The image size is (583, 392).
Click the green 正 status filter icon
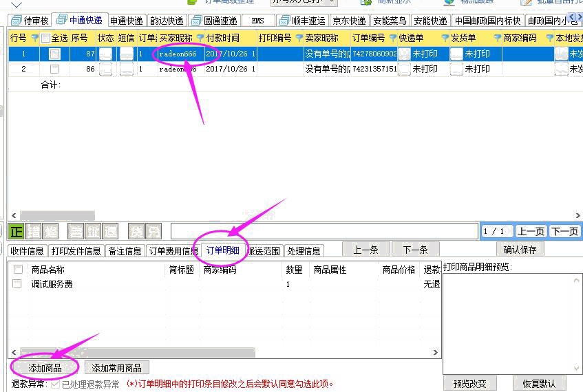tap(16, 232)
